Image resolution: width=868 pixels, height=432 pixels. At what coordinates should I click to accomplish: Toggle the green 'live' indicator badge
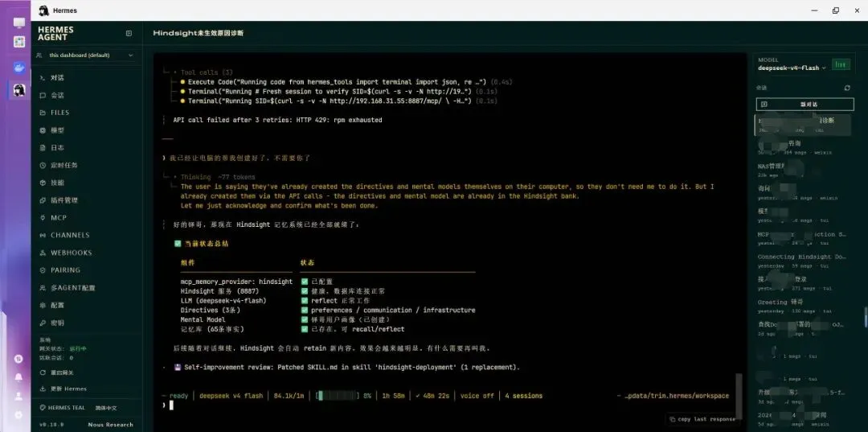[x=841, y=64]
